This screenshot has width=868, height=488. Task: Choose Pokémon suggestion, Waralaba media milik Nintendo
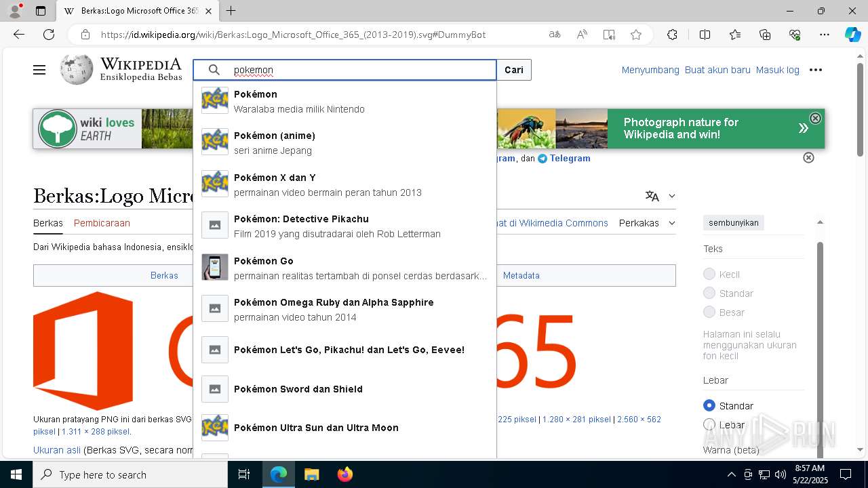coord(345,101)
